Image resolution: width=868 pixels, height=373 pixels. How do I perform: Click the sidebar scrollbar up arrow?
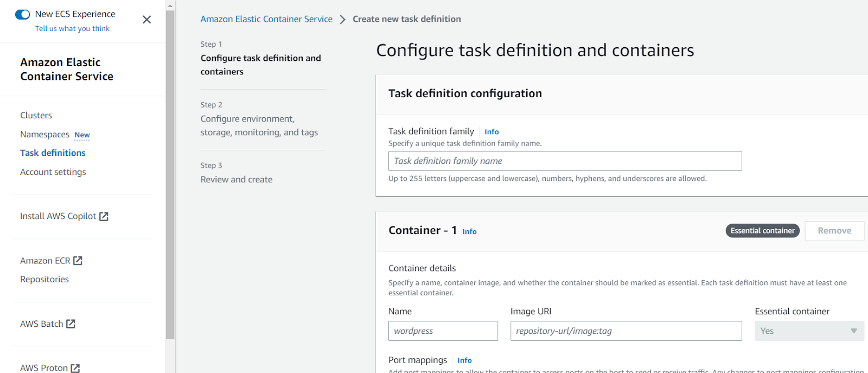coord(170,5)
